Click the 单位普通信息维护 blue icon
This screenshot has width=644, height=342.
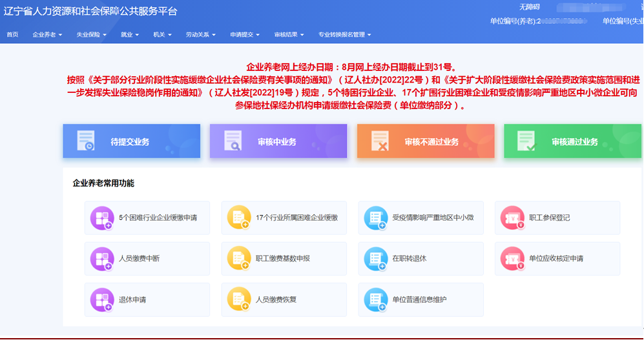tap(375, 300)
